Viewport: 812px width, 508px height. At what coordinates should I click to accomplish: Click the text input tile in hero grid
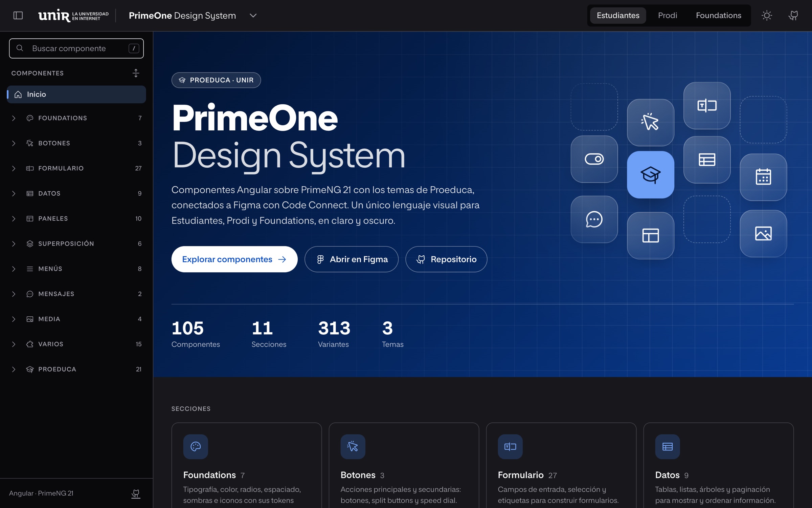(707, 106)
